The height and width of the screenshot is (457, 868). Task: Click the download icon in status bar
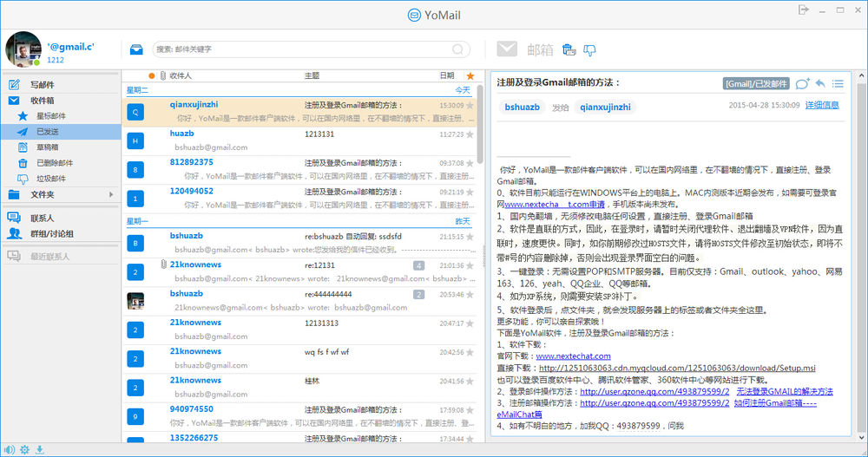click(40, 450)
